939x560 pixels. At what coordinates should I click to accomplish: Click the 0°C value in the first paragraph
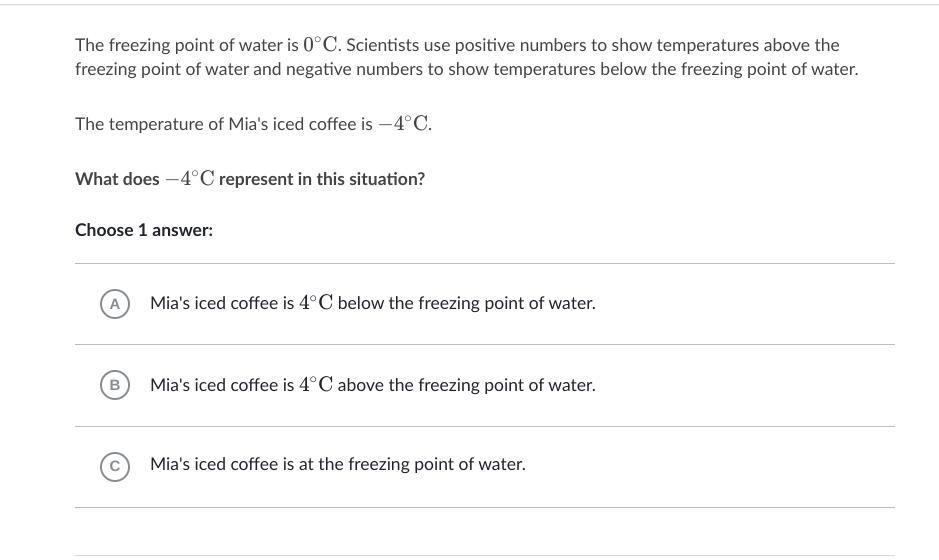pos(322,45)
